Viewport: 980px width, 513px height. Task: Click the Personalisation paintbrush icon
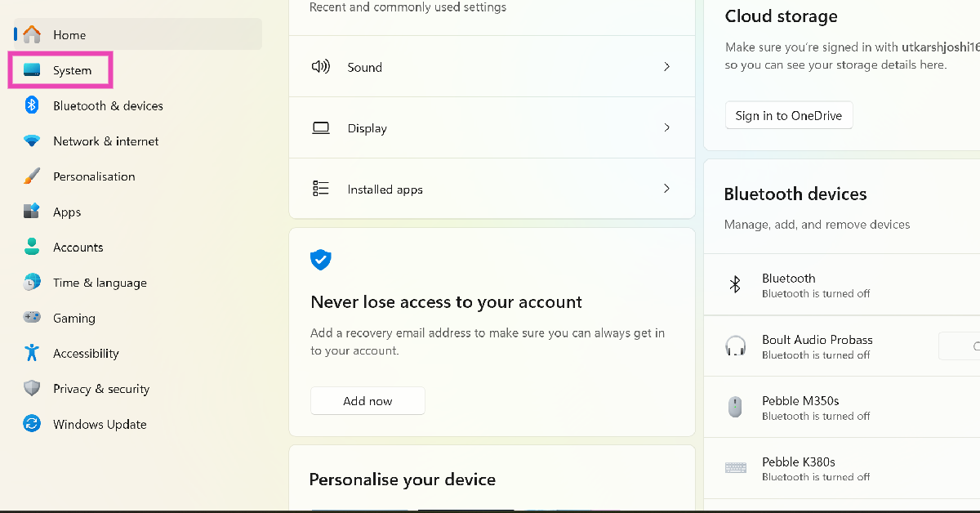pyautogui.click(x=32, y=176)
